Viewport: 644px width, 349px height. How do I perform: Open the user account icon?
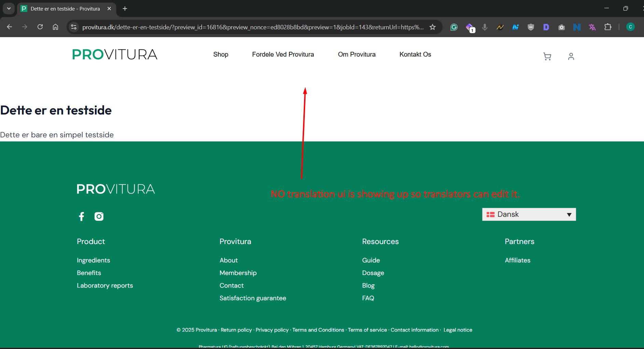tap(571, 57)
